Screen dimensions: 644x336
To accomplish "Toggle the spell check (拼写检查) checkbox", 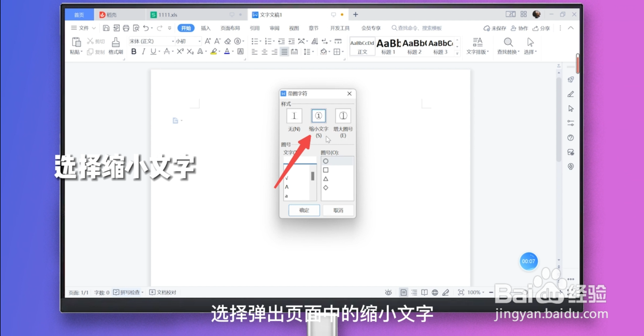I will pyautogui.click(x=116, y=293).
